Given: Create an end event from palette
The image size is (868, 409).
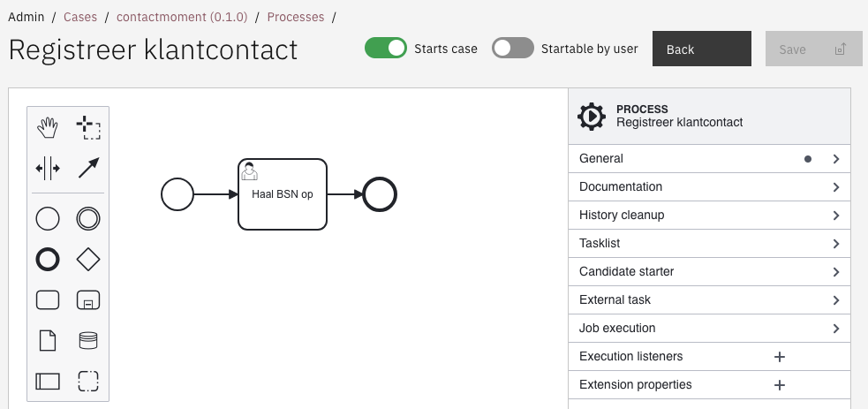Looking at the screenshot, I should coord(48,259).
